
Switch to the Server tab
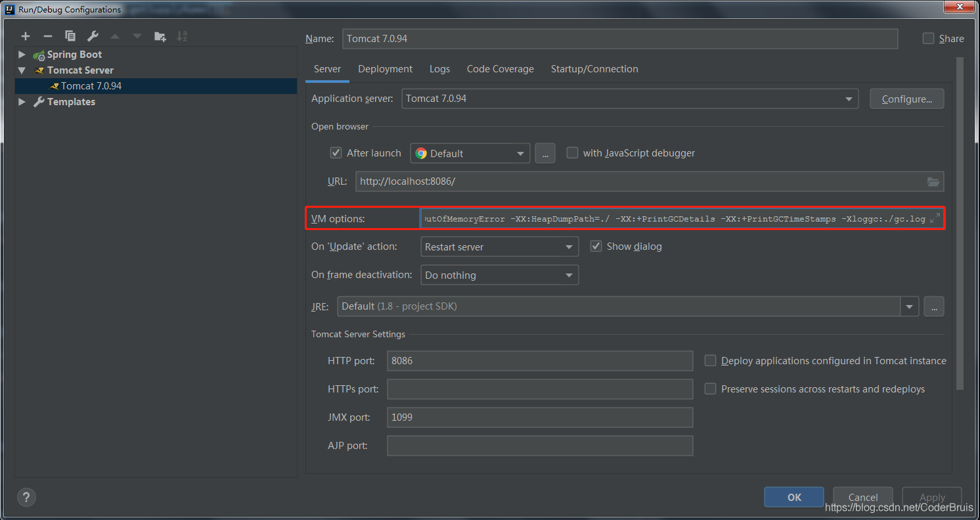[x=327, y=69]
